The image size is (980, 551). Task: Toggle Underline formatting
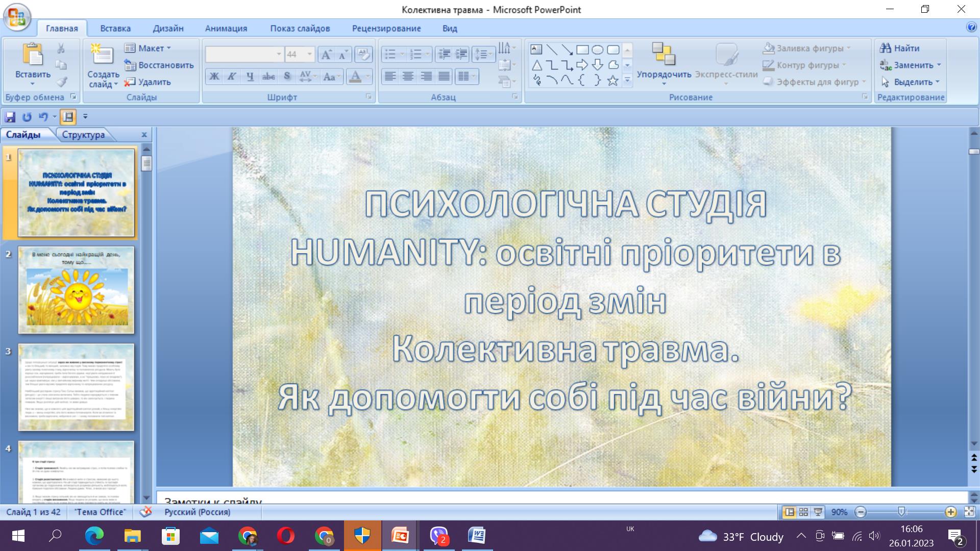tap(250, 77)
